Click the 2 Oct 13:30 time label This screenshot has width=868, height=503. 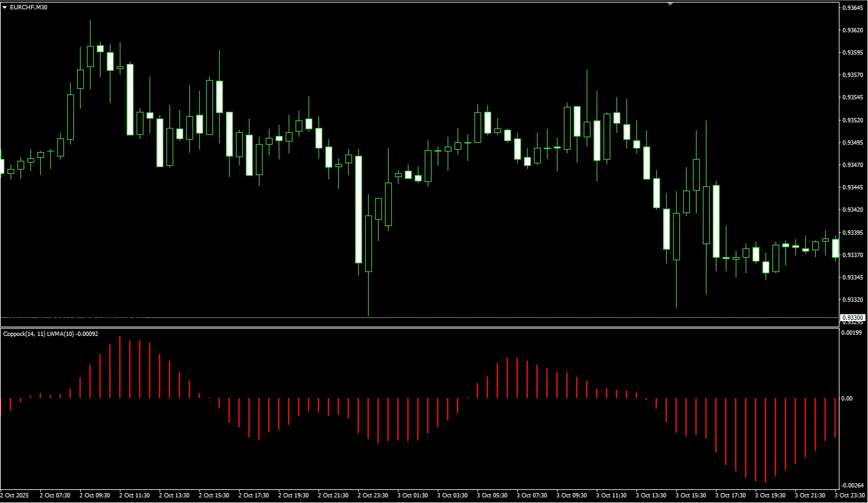pos(174,496)
